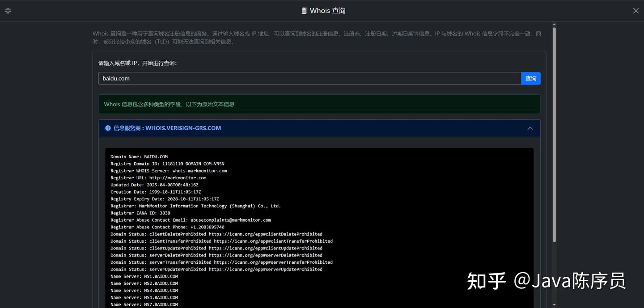Click the exit fullscreen icon at top-left
The image size is (644, 308).
point(8,11)
